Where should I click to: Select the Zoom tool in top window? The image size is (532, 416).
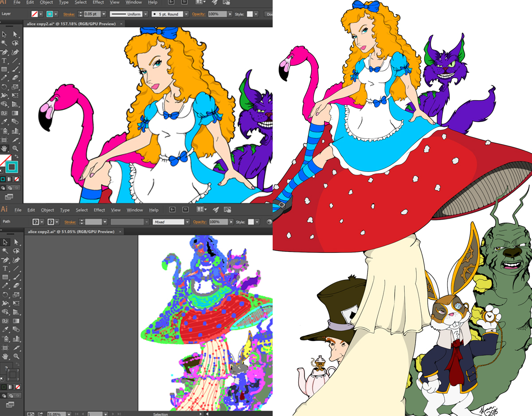coord(15,149)
